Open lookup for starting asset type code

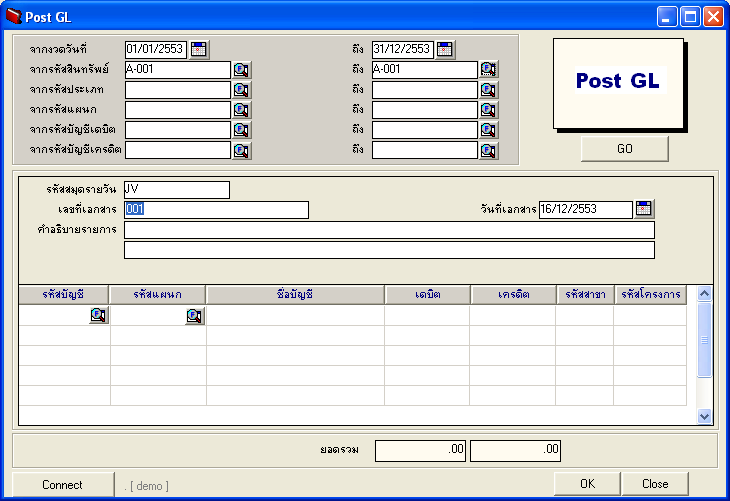tap(241, 90)
